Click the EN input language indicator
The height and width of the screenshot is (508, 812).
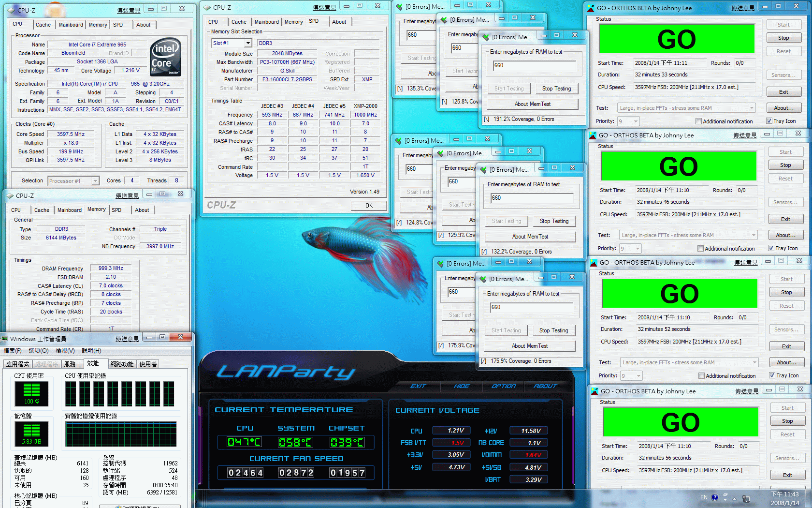point(704,497)
